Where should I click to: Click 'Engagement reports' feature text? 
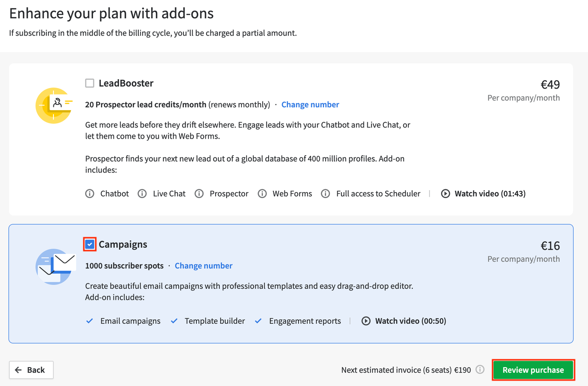(x=305, y=321)
